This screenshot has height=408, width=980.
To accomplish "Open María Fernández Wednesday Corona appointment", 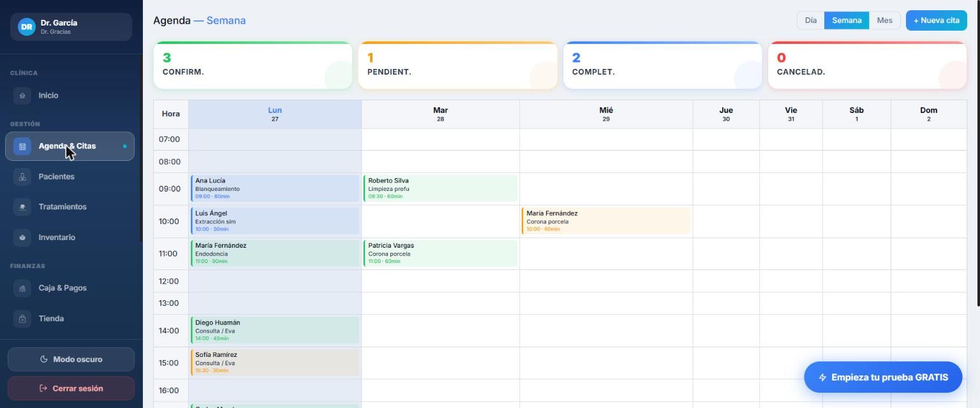I will [606, 221].
